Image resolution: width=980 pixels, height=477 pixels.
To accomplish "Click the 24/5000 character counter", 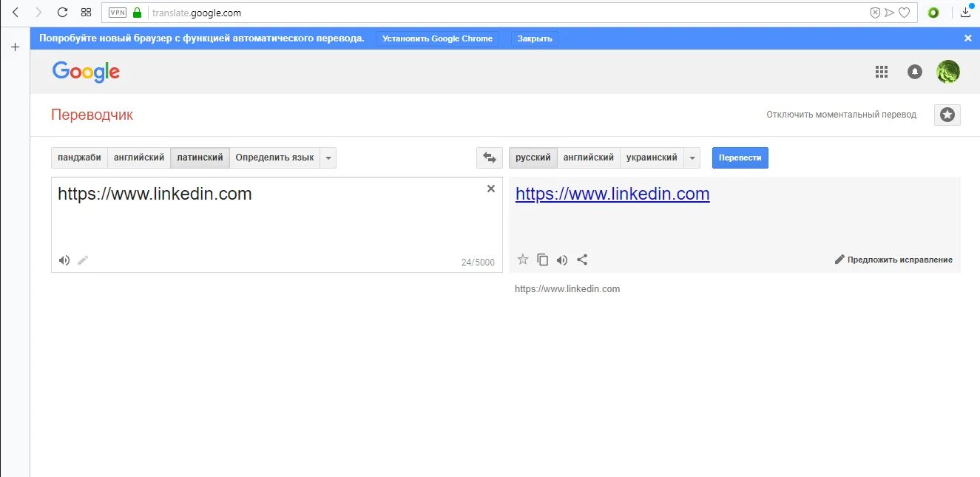I will (x=478, y=262).
